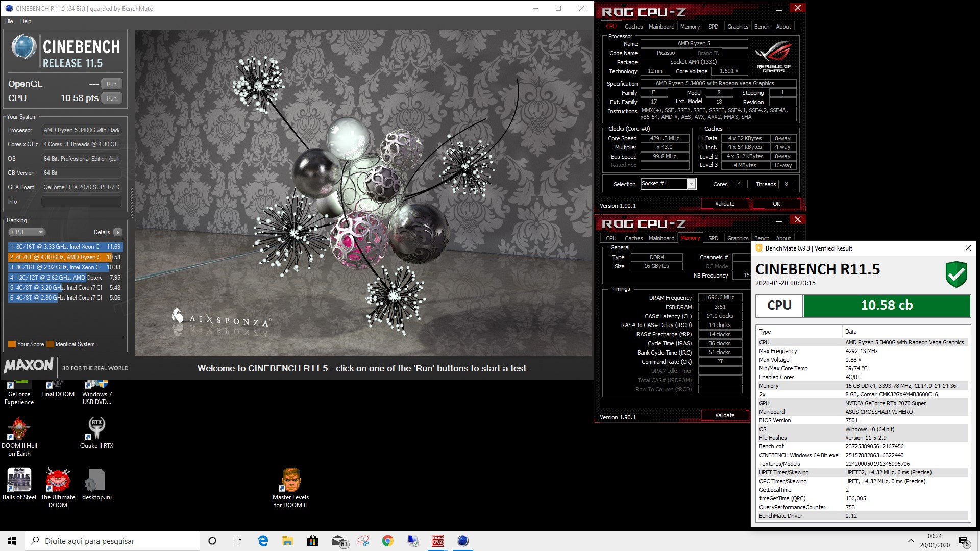
Task: Click Windows search box in taskbar
Action: click(112, 541)
